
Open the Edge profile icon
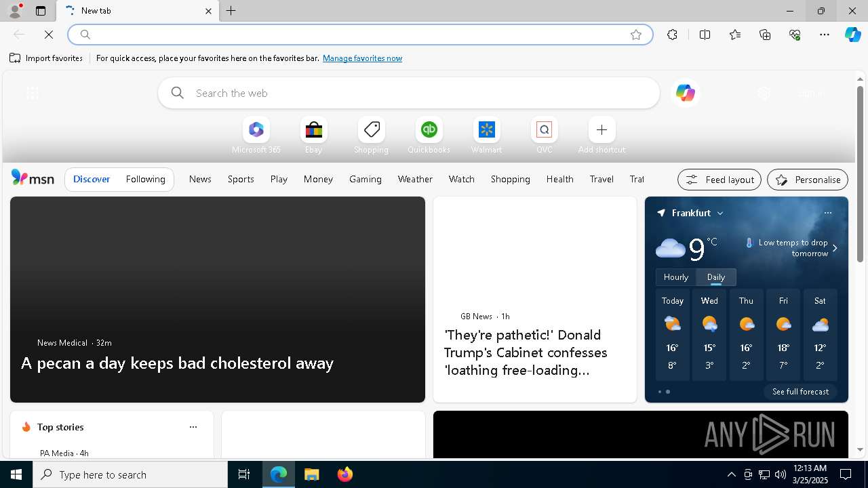pyautogui.click(x=14, y=11)
